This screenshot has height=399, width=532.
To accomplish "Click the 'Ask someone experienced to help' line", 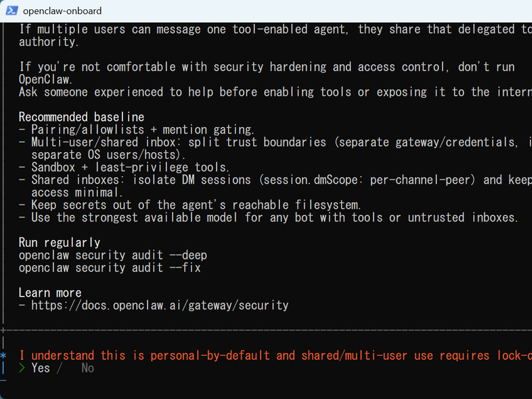I will pyautogui.click(x=275, y=92).
